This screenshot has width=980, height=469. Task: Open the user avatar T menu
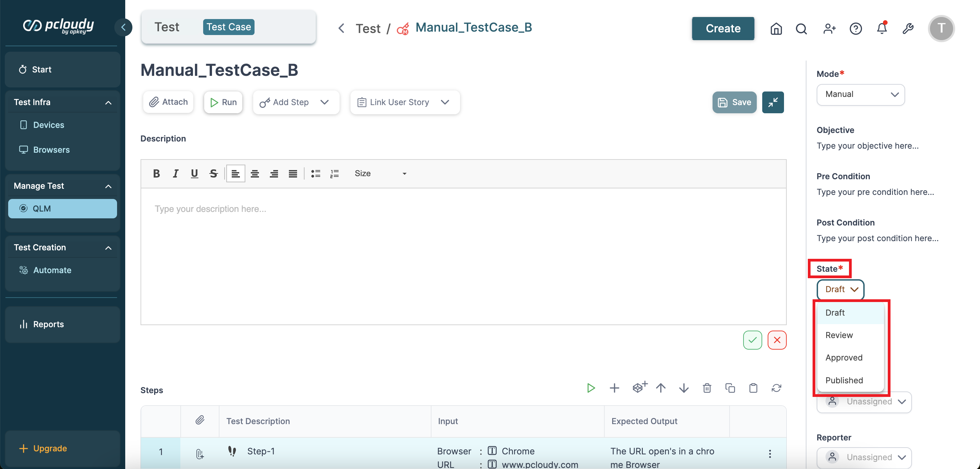point(941,29)
